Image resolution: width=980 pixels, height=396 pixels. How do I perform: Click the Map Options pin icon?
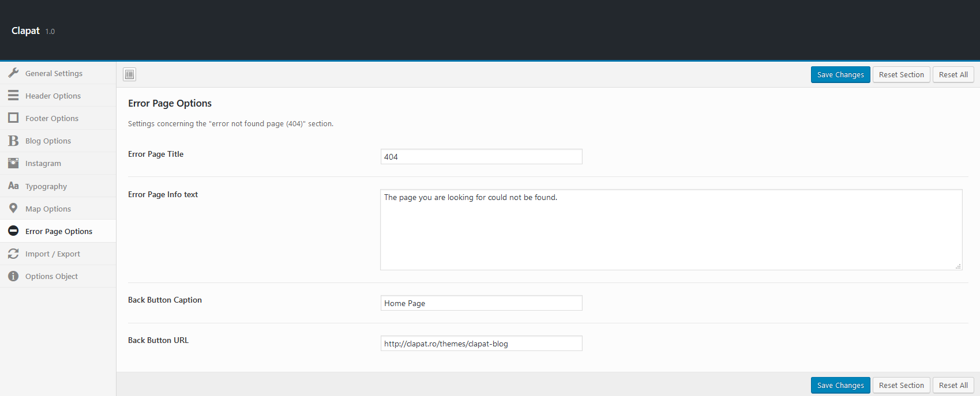click(13, 208)
